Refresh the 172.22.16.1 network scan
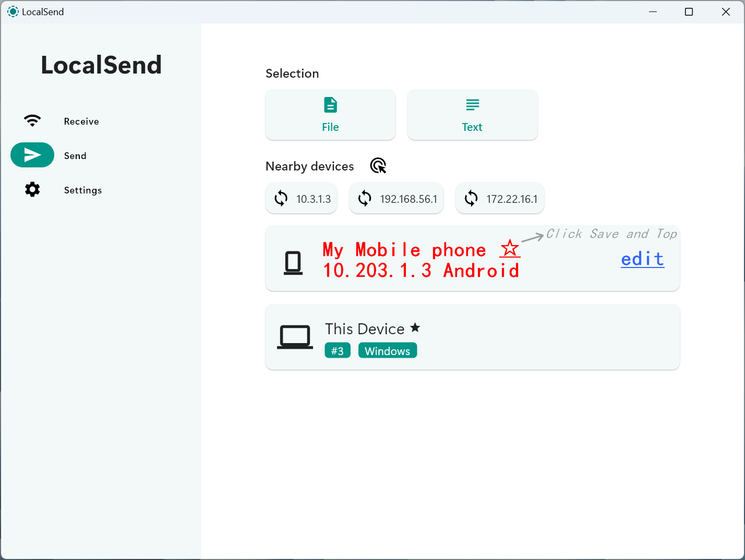Viewport: 745px width, 560px height. 470,198
